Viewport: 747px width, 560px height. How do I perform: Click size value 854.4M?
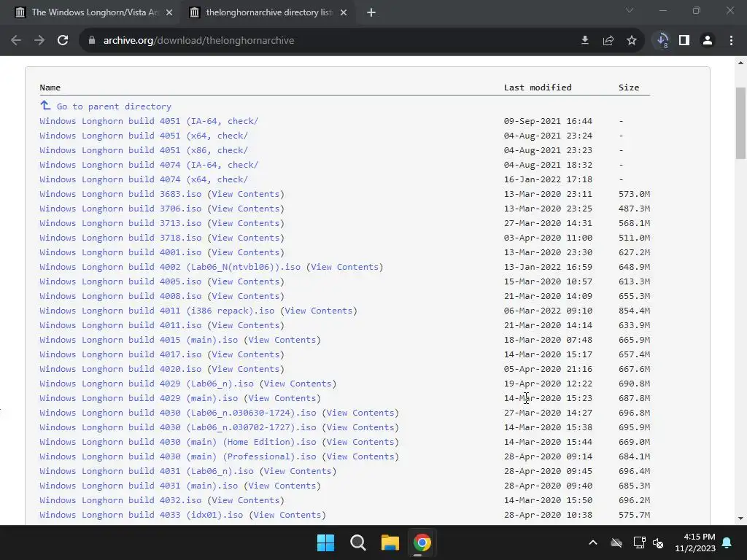point(634,311)
